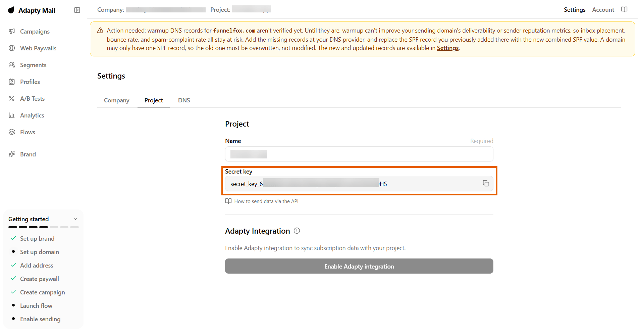Image resolution: width=644 pixels, height=332 pixels.
Task: Click the Adapty Mail logo icon
Action: [11, 10]
